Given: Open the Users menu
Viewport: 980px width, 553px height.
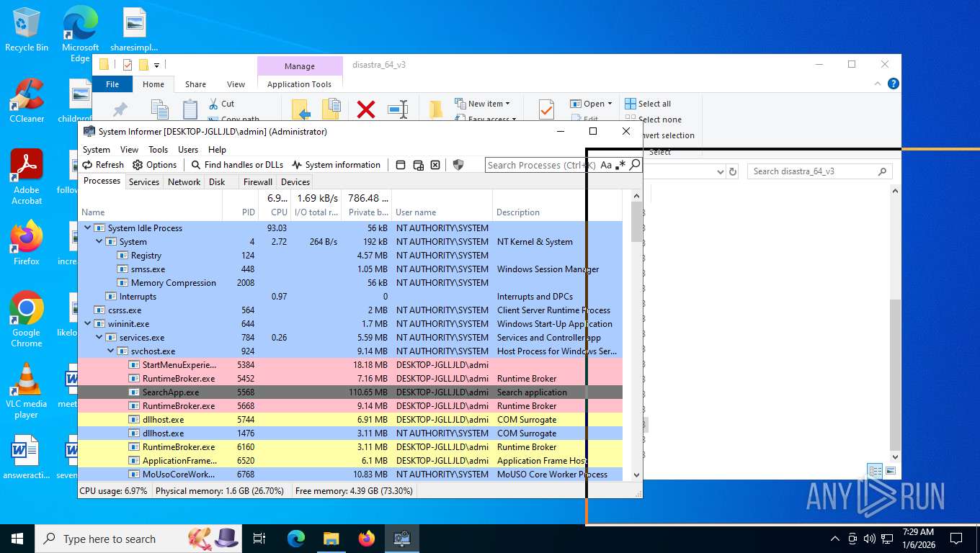Looking at the screenshot, I should tap(188, 150).
